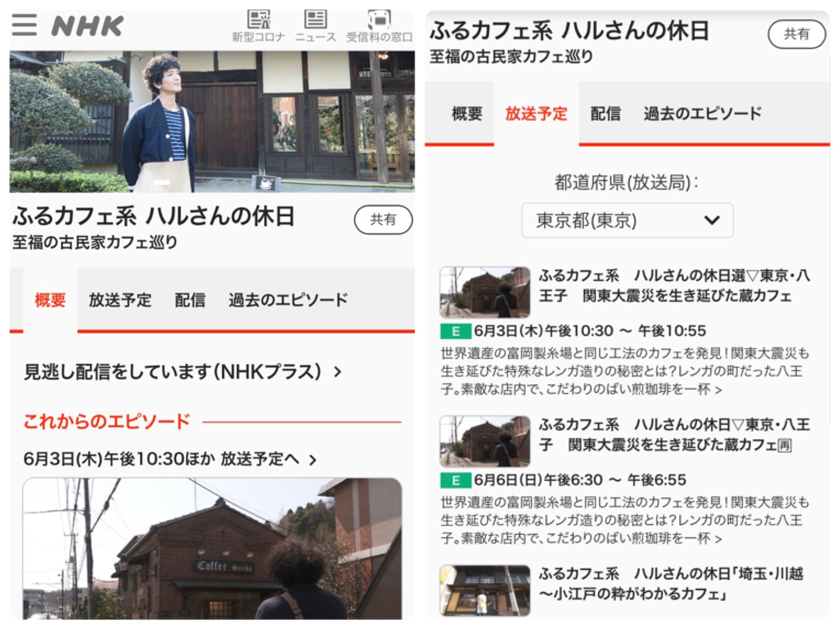Open the large Coffee brick building image
Image resolution: width=840 pixels, height=630 pixels.
pos(212,548)
